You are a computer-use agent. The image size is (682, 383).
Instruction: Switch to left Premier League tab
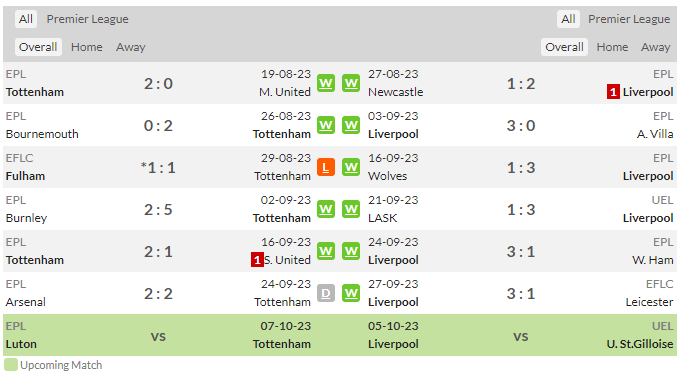click(87, 19)
